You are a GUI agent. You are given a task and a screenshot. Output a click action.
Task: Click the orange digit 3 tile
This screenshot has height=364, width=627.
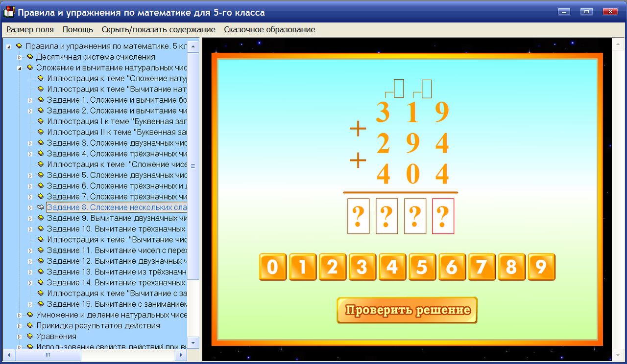[363, 267]
